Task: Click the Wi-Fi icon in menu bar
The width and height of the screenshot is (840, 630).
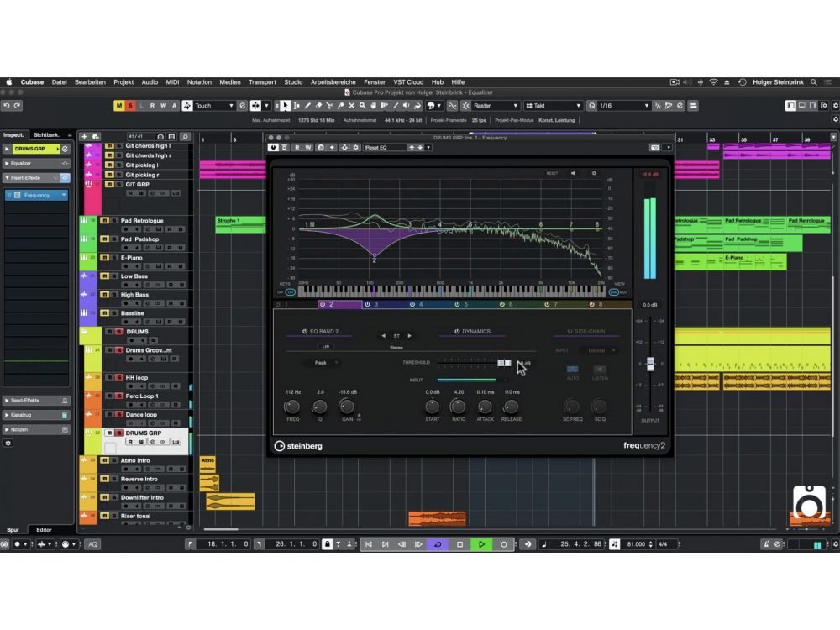Action: click(x=713, y=82)
